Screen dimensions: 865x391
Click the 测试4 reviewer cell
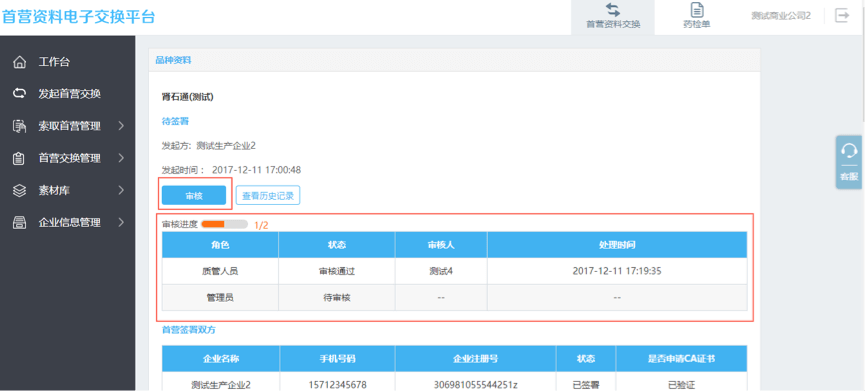tap(441, 271)
